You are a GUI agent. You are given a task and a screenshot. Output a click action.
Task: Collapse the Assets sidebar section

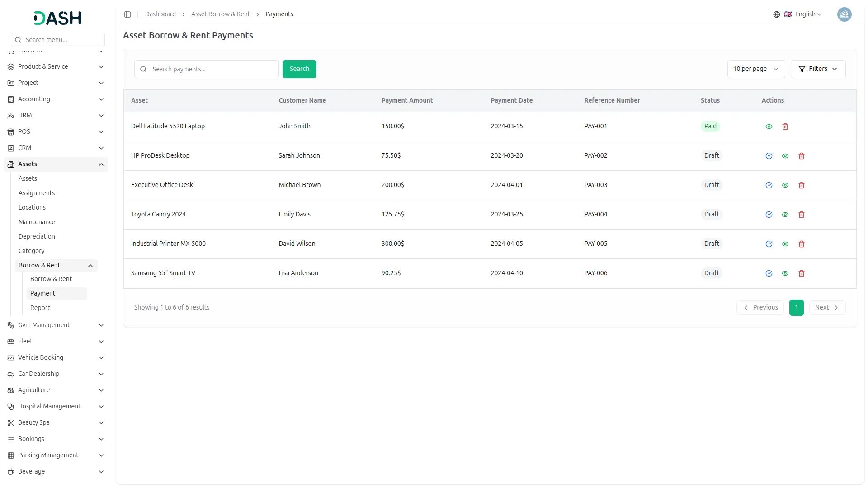(x=56, y=164)
